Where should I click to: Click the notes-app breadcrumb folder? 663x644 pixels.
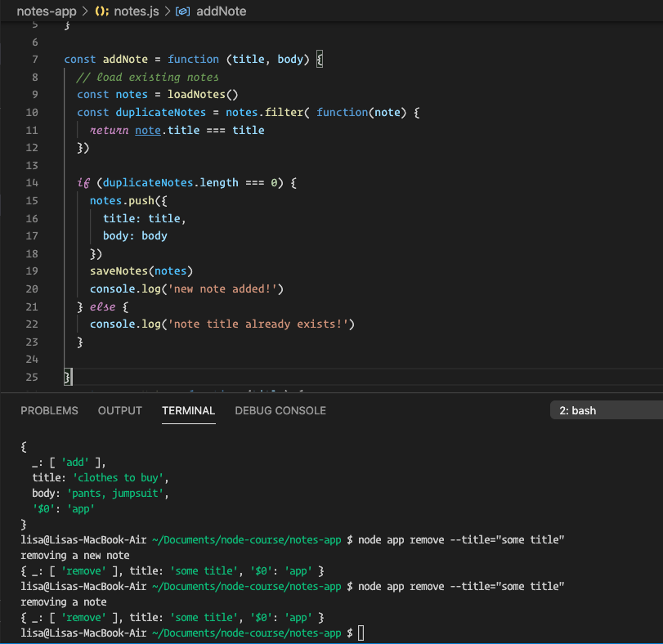coord(47,11)
